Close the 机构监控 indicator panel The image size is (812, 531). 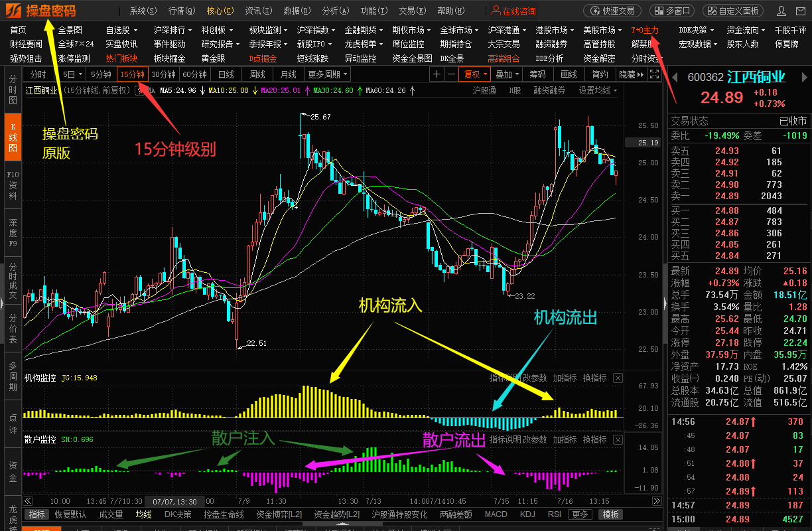point(618,378)
